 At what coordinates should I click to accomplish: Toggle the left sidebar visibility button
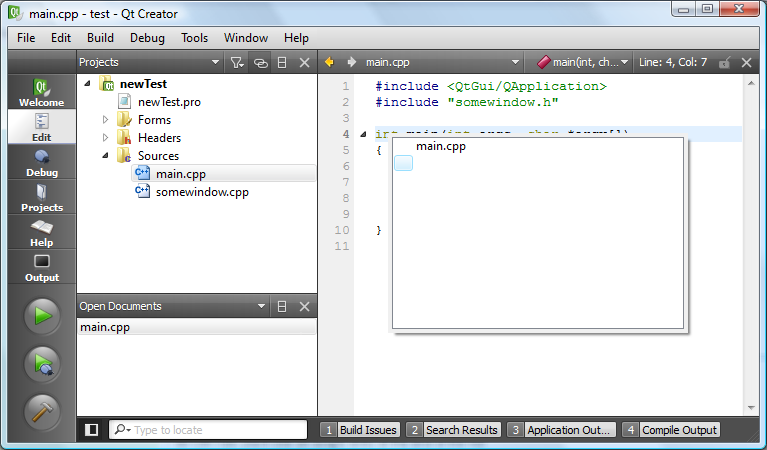(92, 430)
